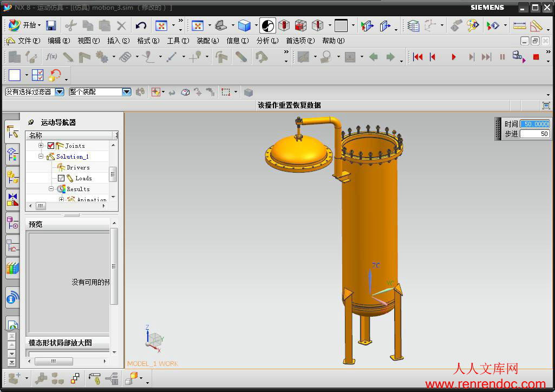
Task: Open the Part Navigator sidebar tab
Action: pos(12,223)
